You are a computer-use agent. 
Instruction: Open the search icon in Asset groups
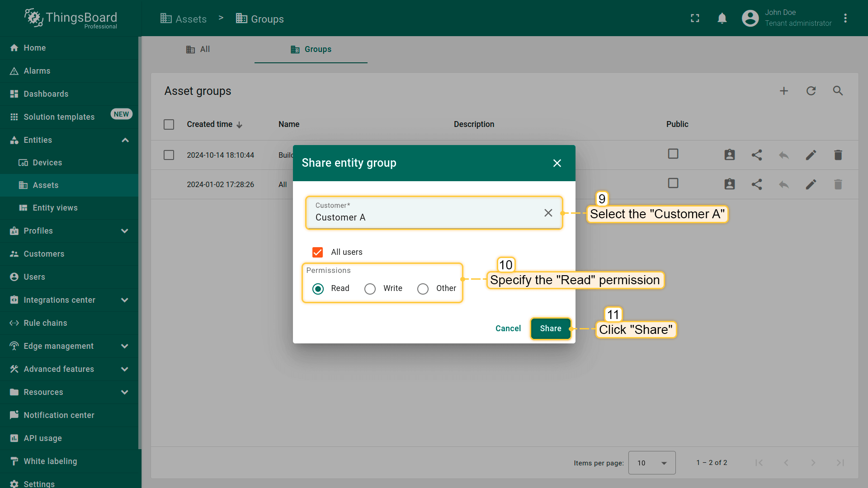[838, 91]
